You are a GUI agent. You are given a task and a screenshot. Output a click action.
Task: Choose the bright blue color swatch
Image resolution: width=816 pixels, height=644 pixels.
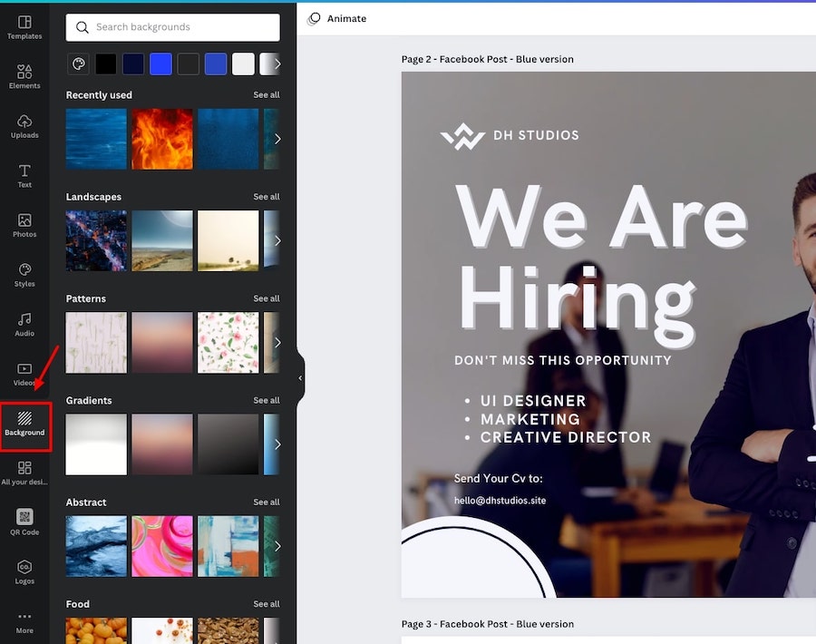click(160, 64)
